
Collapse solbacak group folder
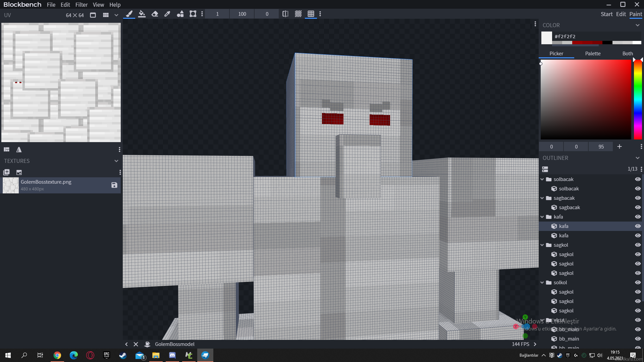(542, 179)
